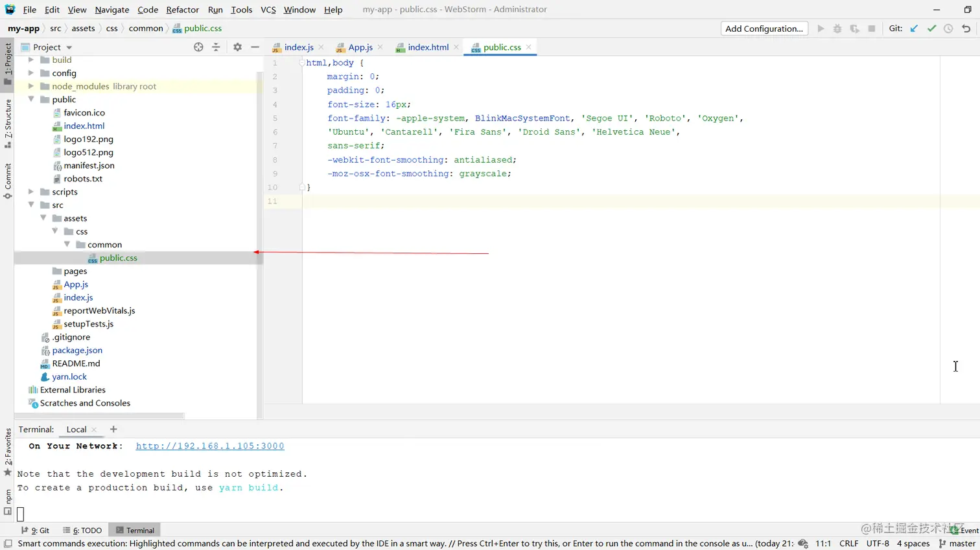Image resolution: width=980 pixels, height=550 pixels.
Task: Open the Favorites side tool window
Action: 8,452
